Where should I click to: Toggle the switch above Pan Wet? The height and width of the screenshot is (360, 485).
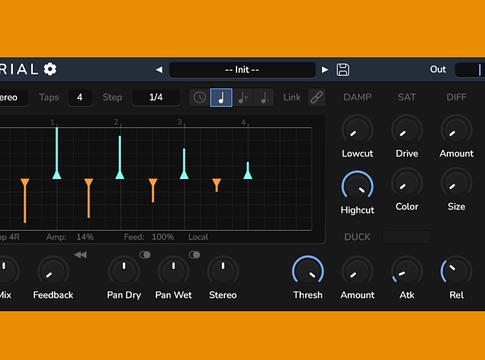click(x=194, y=255)
